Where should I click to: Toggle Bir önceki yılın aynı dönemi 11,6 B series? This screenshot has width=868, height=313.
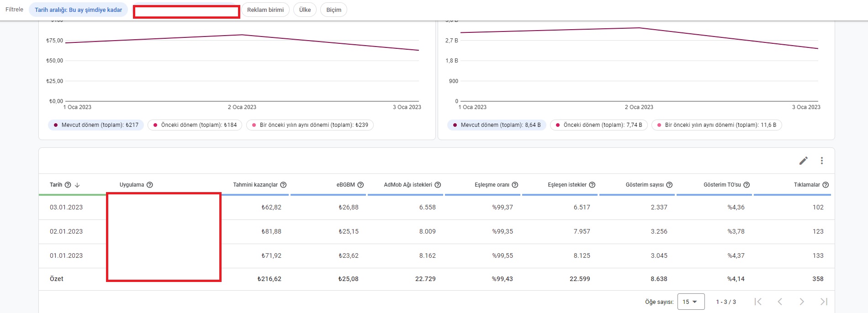[x=717, y=125]
